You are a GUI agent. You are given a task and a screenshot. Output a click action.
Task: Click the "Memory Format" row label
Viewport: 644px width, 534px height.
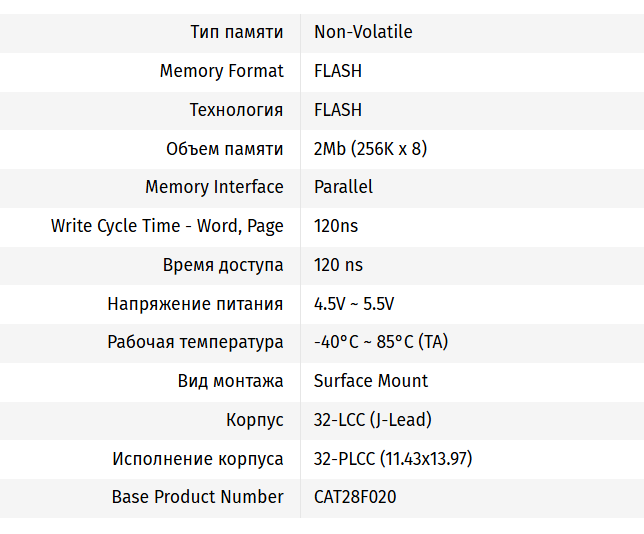point(221,71)
